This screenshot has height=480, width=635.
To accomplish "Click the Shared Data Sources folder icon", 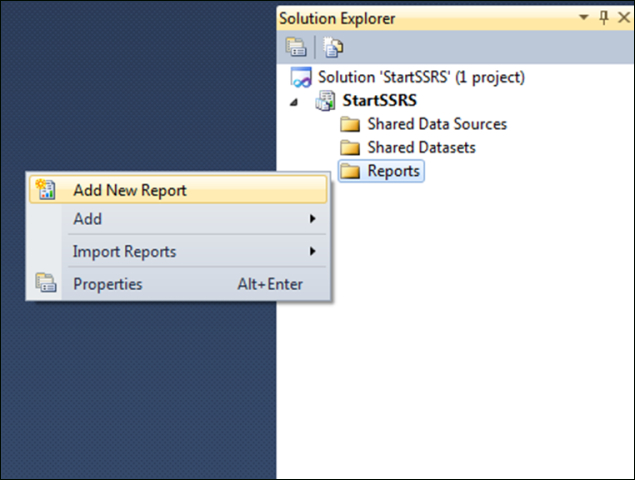I will coord(350,124).
